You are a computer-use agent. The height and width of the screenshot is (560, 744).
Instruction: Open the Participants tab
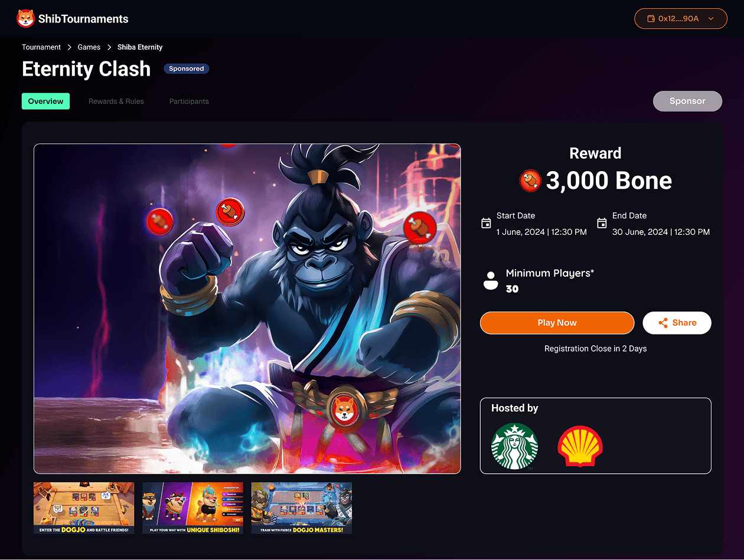click(x=189, y=101)
